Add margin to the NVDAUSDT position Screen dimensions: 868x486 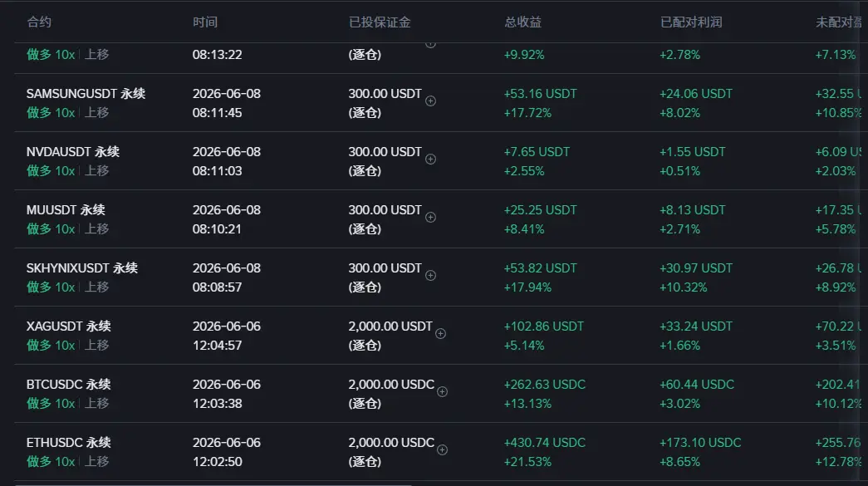click(431, 159)
